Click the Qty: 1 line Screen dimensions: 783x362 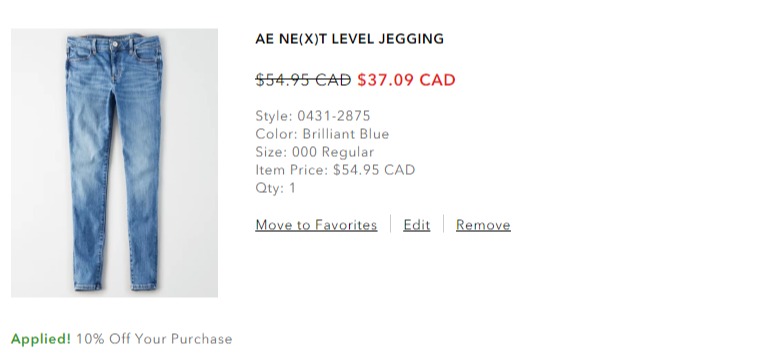(276, 188)
